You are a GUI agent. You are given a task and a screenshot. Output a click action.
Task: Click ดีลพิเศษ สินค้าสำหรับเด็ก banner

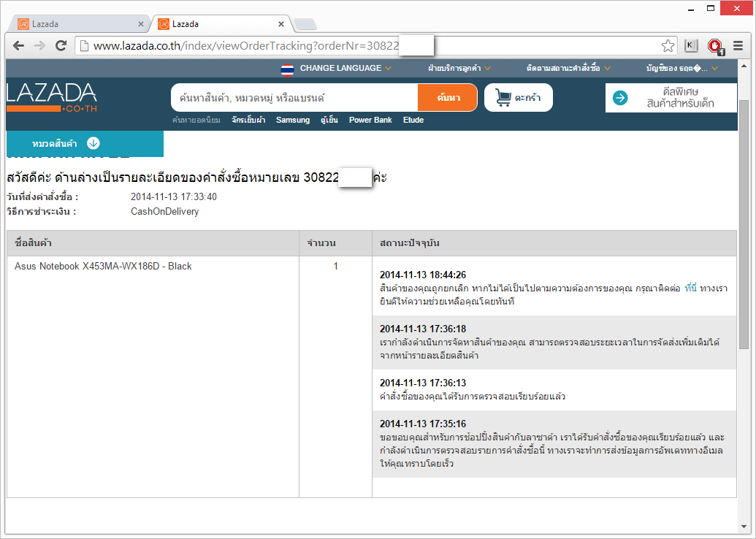(671, 98)
